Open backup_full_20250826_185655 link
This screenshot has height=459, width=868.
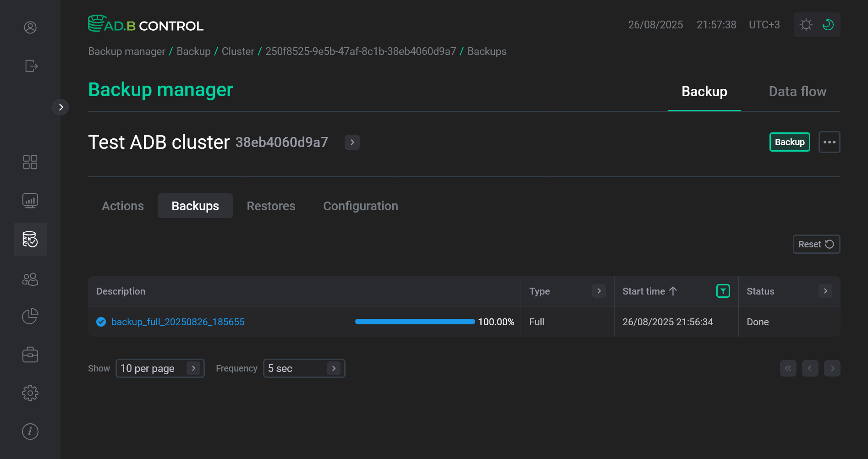click(178, 322)
